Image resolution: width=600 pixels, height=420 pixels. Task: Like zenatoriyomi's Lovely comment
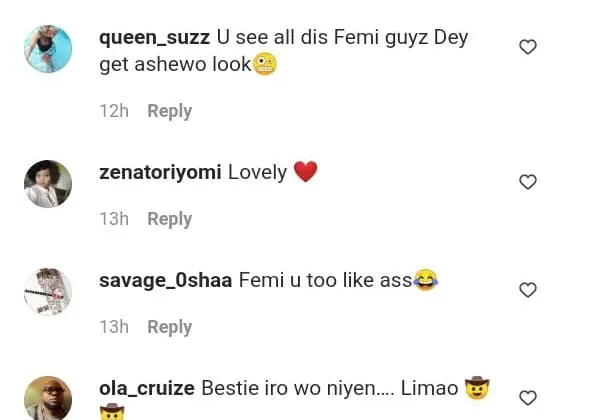pos(528,182)
